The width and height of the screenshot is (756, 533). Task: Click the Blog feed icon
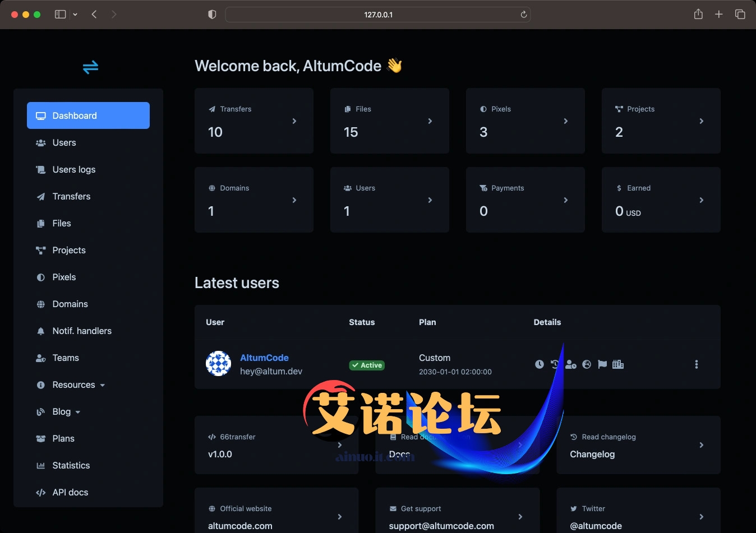tap(40, 412)
